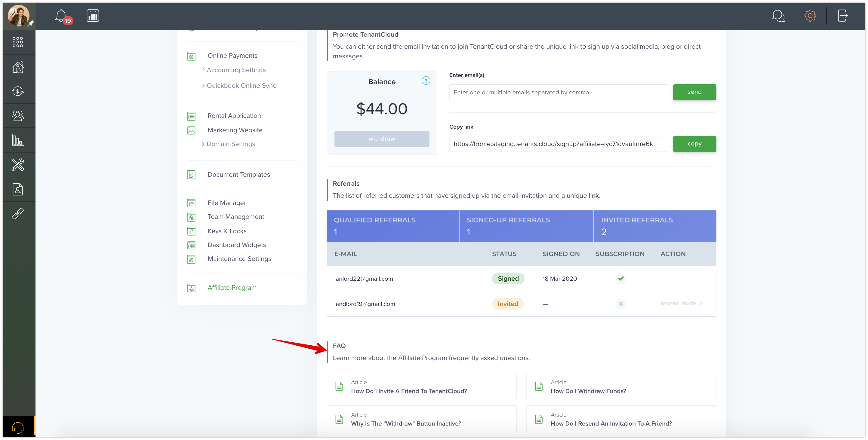The image size is (868, 440).
Task: Click the Keys & Locks key icon
Action: click(191, 231)
